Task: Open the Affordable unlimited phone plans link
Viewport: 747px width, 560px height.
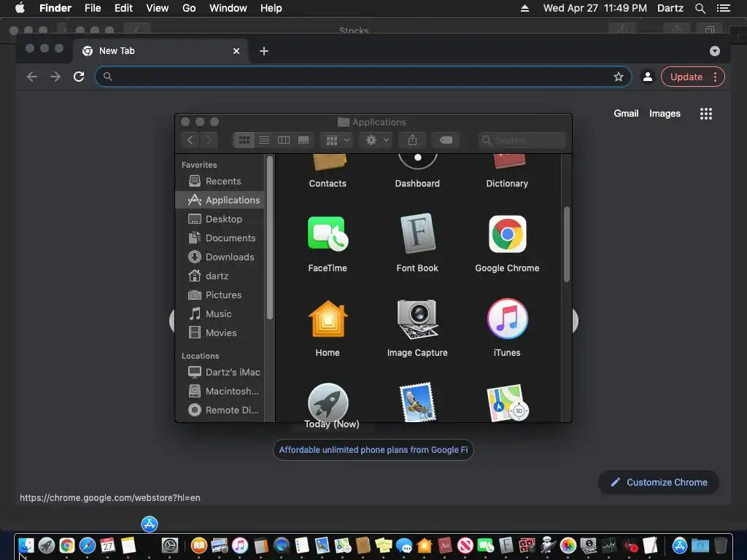Action: [x=373, y=450]
